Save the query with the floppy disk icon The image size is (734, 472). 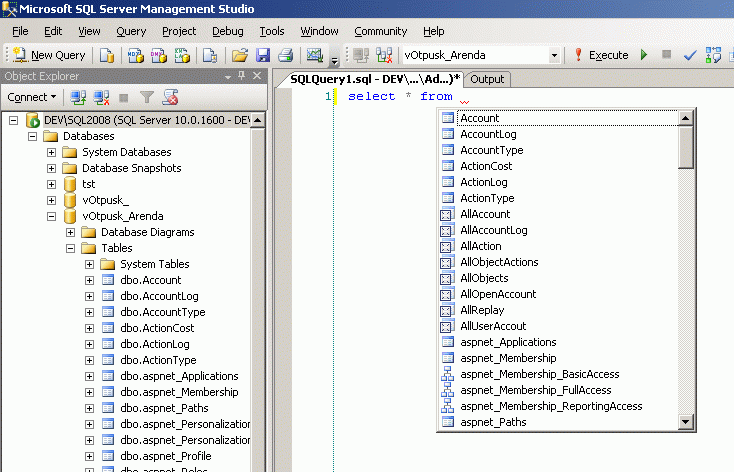[263, 55]
